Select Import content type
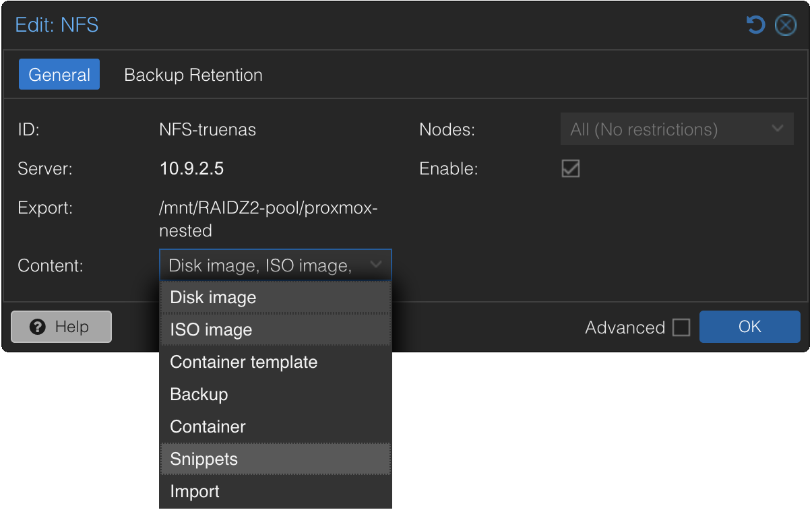812x510 pixels. click(275, 491)
